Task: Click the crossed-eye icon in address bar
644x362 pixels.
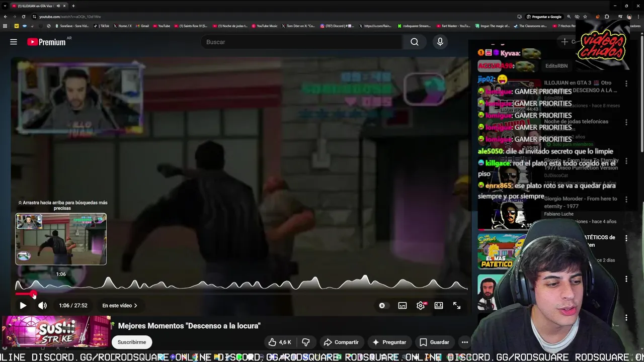Action: (x=577, y=17)
